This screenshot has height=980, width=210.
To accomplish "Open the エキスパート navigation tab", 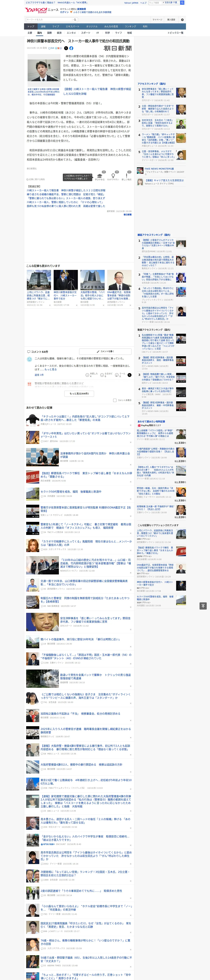I will 72,27.
